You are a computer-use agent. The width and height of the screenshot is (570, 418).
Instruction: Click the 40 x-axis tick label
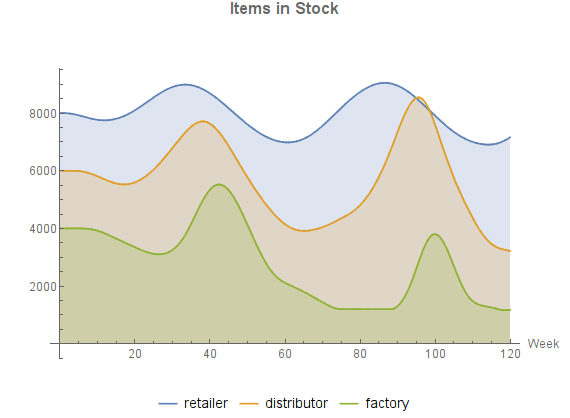(210, 354)
